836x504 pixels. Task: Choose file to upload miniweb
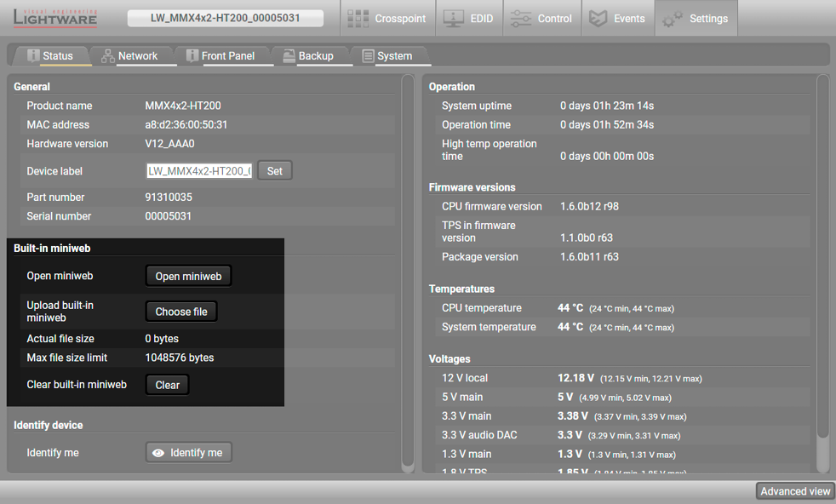tap(181, 312)
